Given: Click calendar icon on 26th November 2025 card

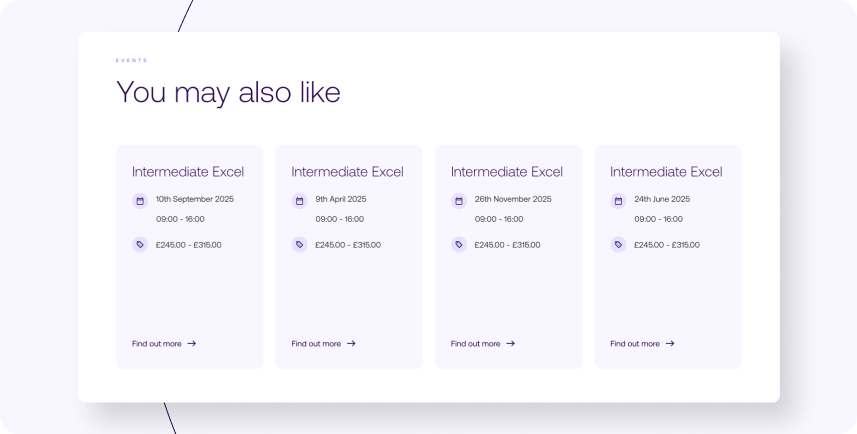Looking at the screenshot, I should coord(459,201).
